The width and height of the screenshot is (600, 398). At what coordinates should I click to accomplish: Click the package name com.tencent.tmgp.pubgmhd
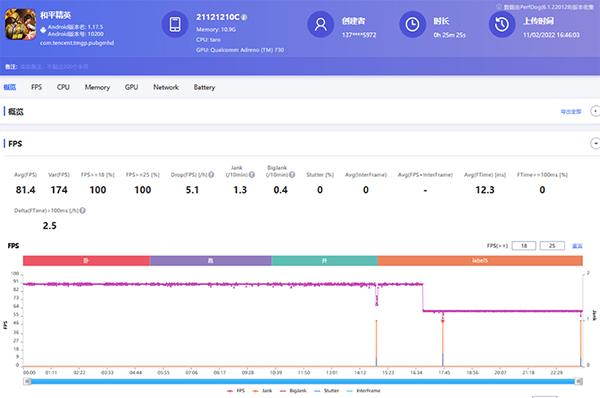pyautogui.click(x=77, y=43)
